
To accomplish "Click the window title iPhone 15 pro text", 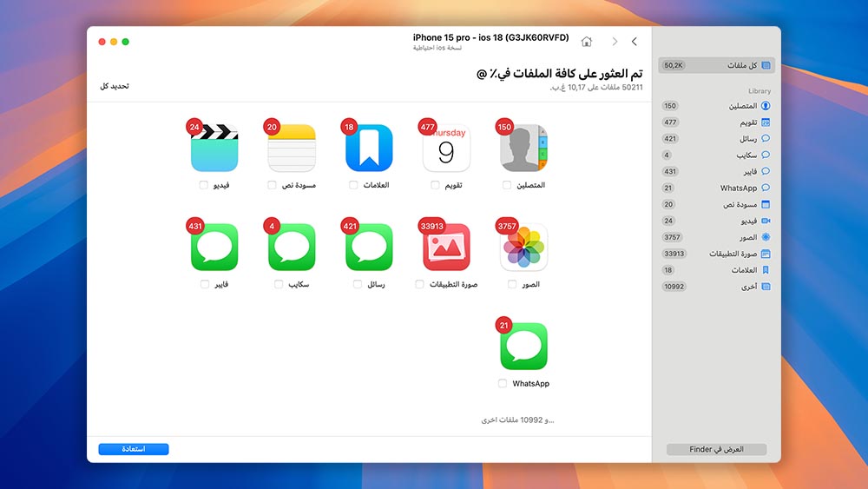I will point(490,37).
